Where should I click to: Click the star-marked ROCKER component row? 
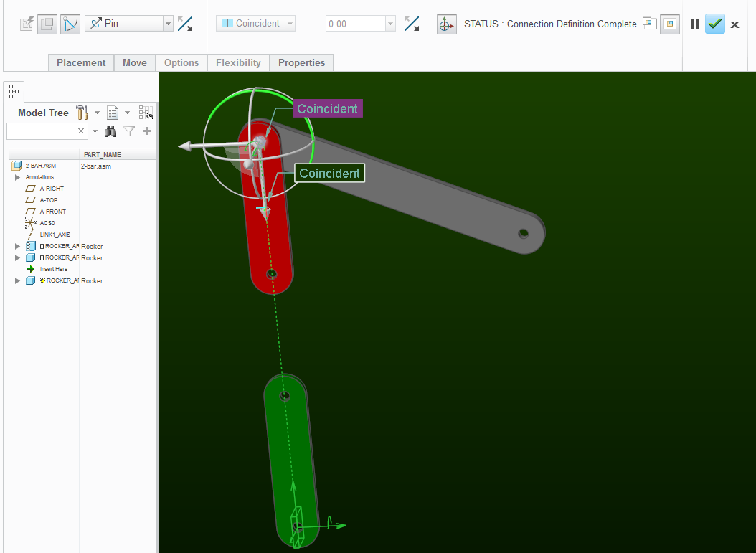(62, 280)
